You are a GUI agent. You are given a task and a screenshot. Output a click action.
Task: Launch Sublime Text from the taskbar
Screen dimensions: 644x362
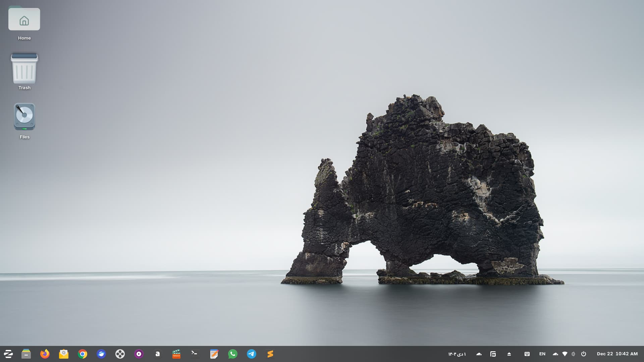click(270, 354)
